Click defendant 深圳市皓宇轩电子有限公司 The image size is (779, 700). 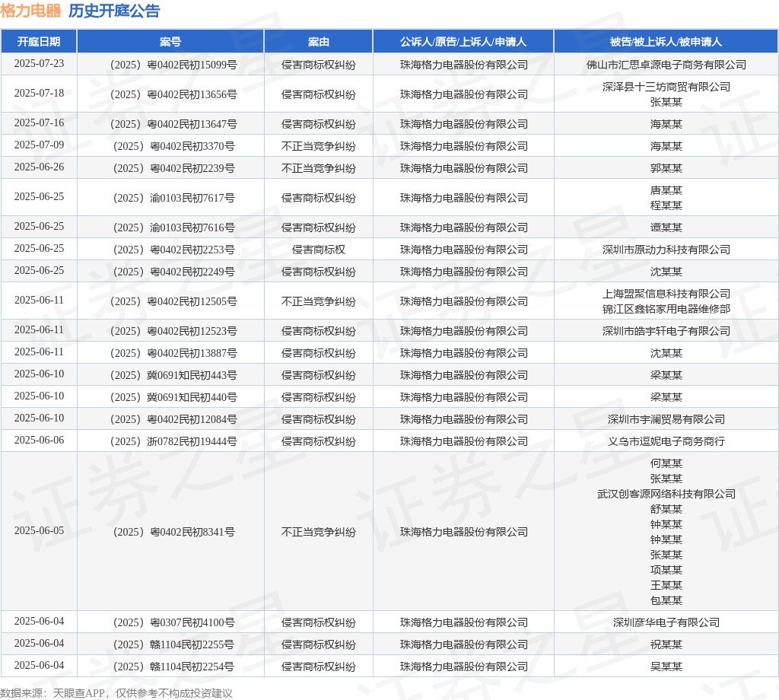click(666, 332)
